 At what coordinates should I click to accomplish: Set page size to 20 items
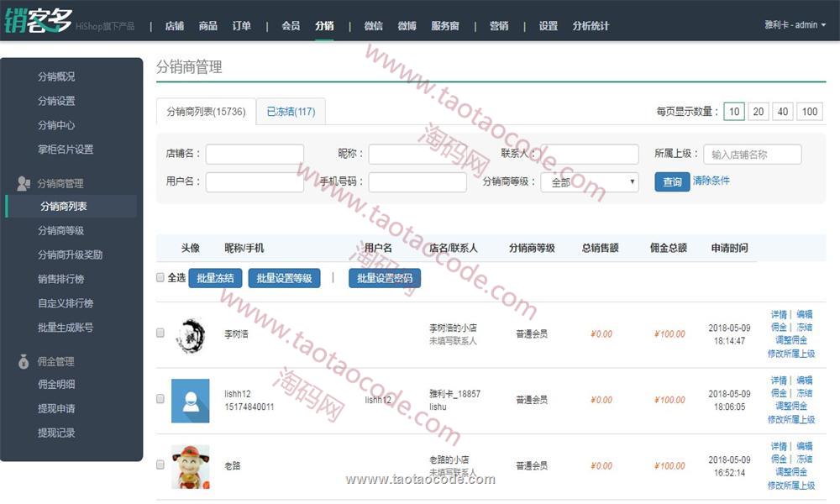pos(759,112)
